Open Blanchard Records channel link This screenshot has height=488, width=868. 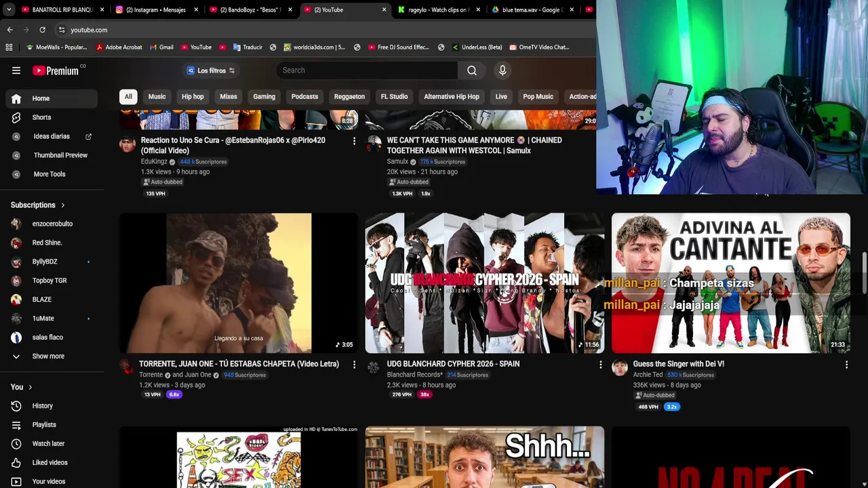coord(414,375)
